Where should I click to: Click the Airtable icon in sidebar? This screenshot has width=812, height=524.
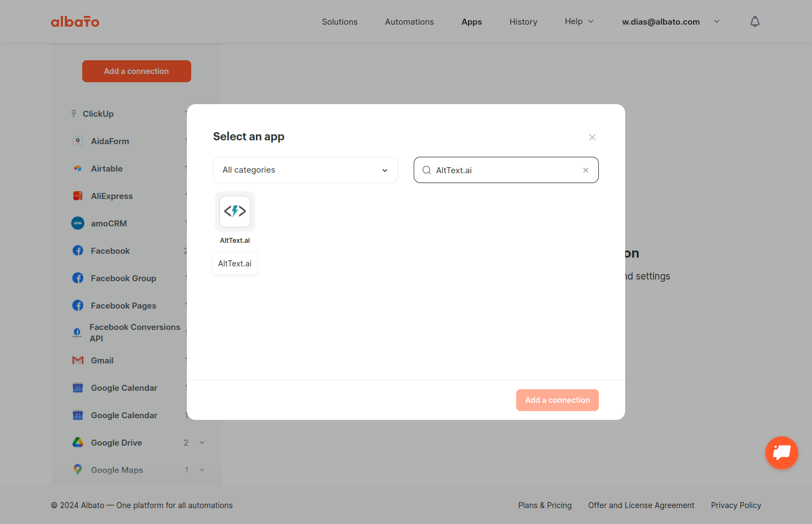(x=78, y=169)
